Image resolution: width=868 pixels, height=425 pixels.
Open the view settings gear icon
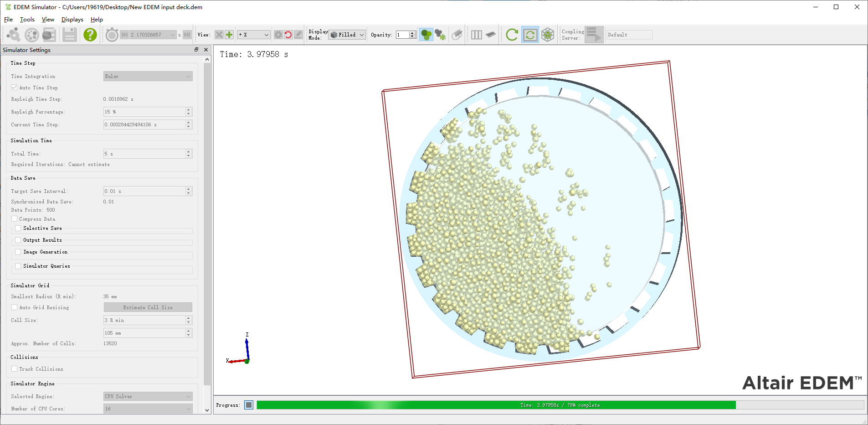click(x=278, y=35)
